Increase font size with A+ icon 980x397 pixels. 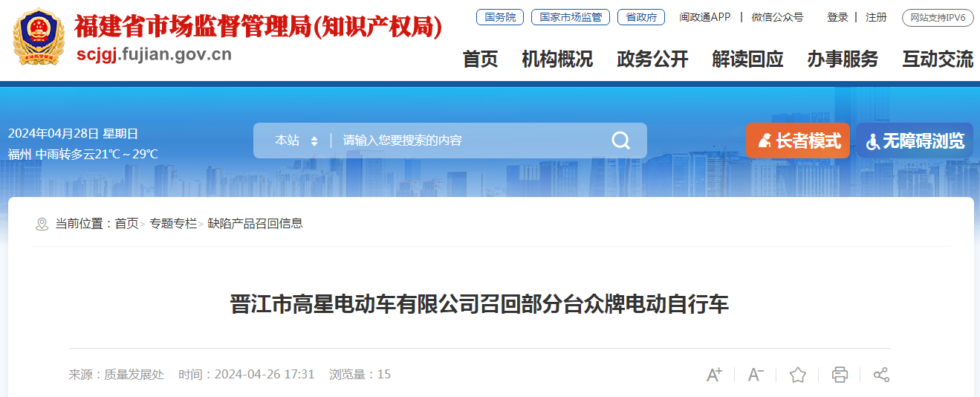pyautogui.click(x=714, y=375)
